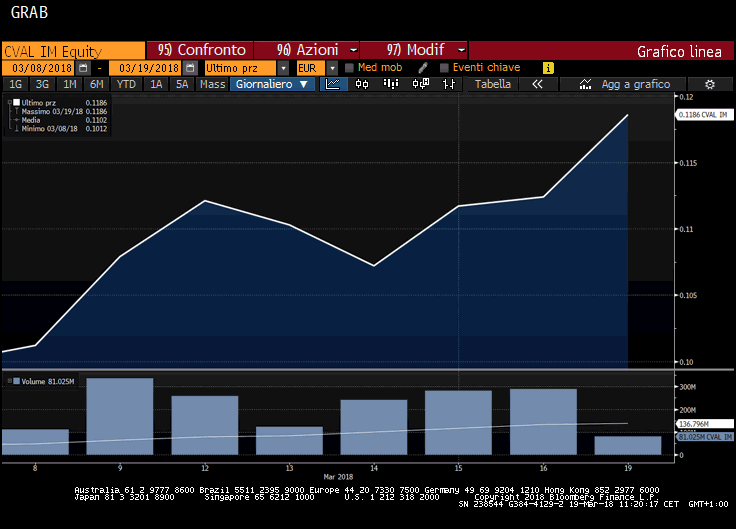Screen dimensions: 736x529
Task: Open end date calendar picker
Action: pos(189,68)
